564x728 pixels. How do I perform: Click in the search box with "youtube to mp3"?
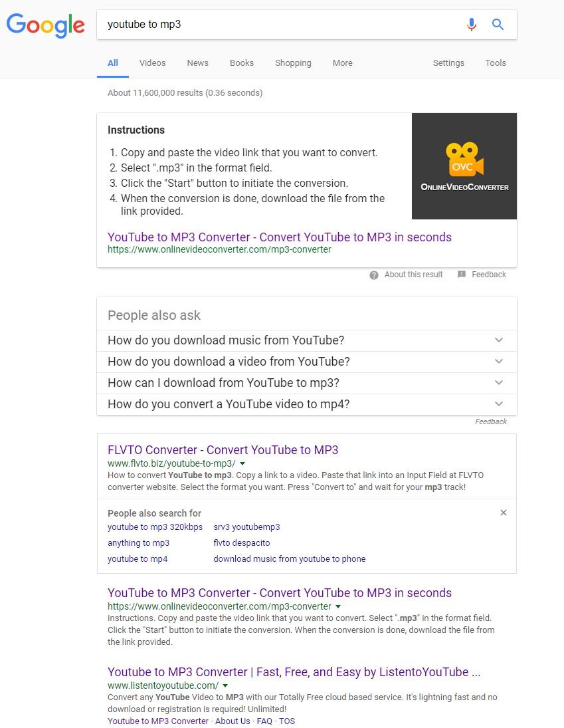pyautogui.click(x=279, y=25)
